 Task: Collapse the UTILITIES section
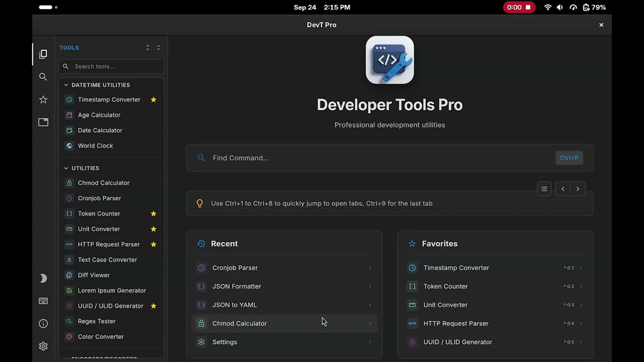pyautogui.click(x=81, y=168)
